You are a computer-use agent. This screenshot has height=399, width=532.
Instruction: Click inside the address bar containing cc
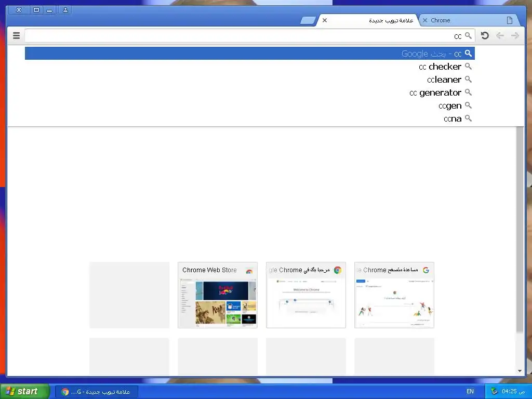pyautogui.click(x=249, y=36)
